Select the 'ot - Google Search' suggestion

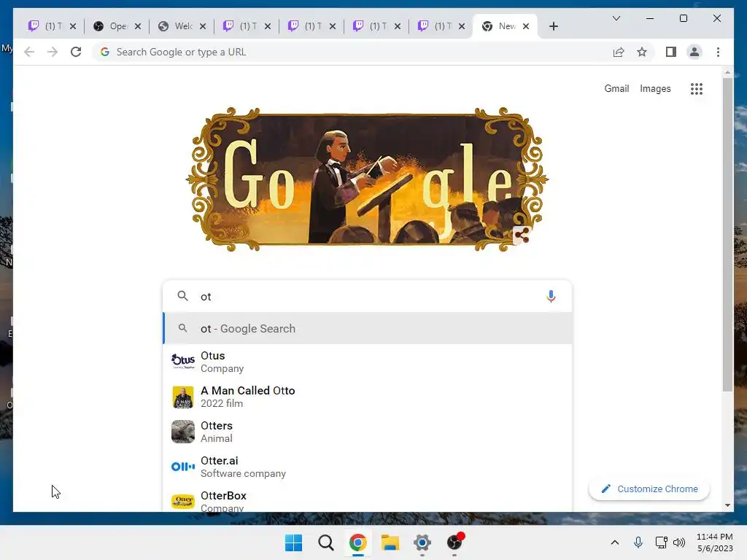367,329
